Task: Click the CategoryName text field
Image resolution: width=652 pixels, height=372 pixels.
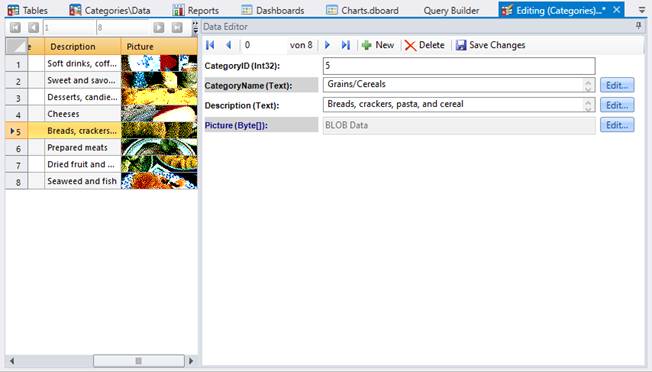Action: (453, 85)
